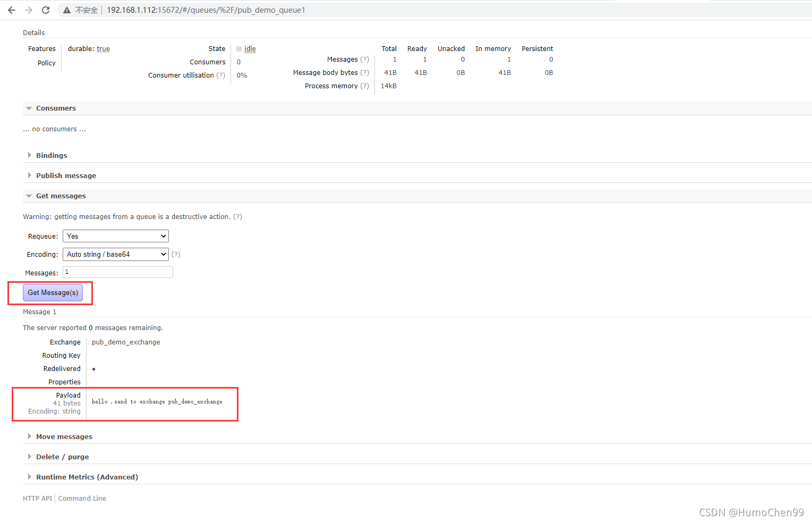Viewport: 812px width, 522px height.
Task: Click the 14kB process memory value
Action: click(x=389, y=86)
